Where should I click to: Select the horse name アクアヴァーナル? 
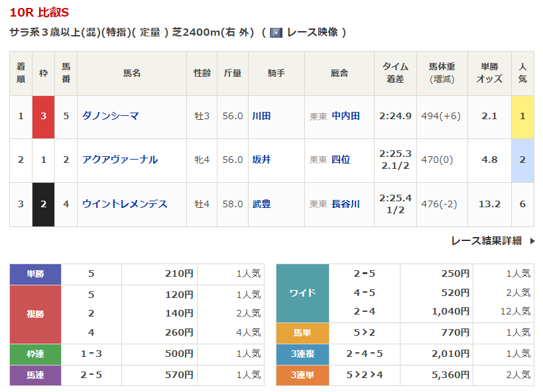point(119,160)
